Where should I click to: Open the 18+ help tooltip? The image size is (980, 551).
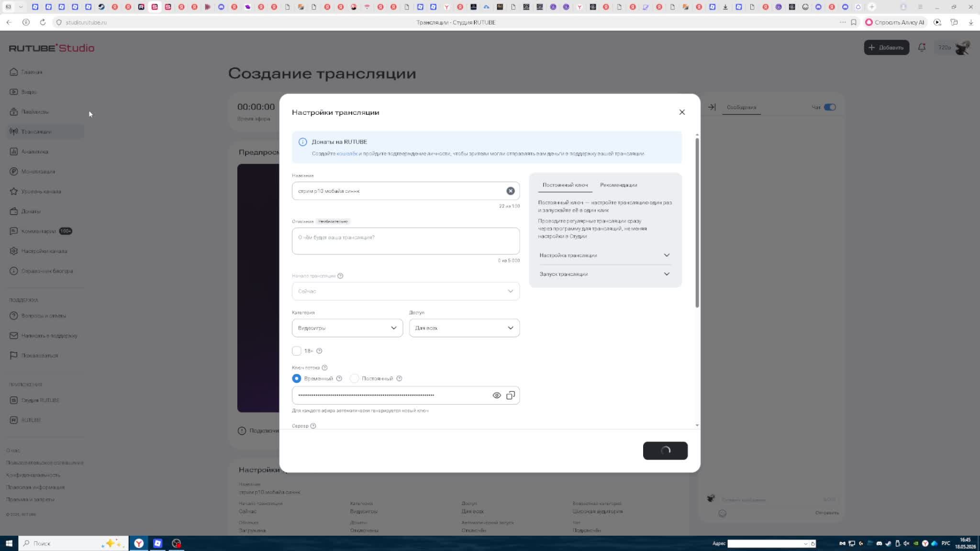coord(319,351)
